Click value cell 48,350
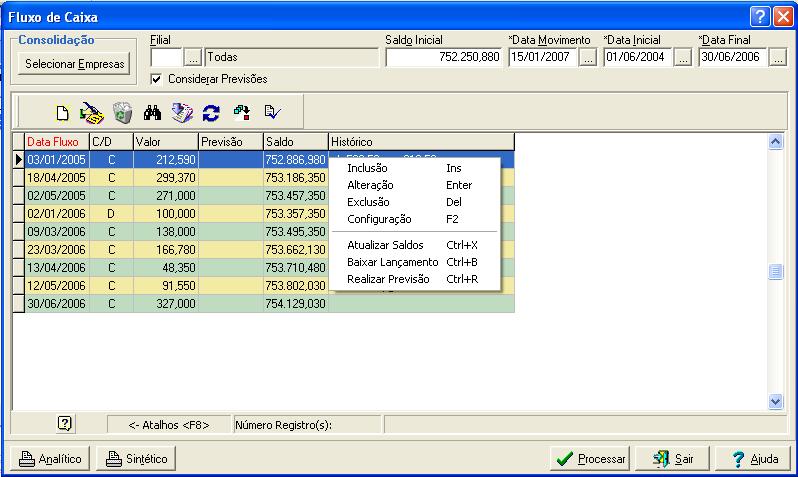 (x=166, y=267)
